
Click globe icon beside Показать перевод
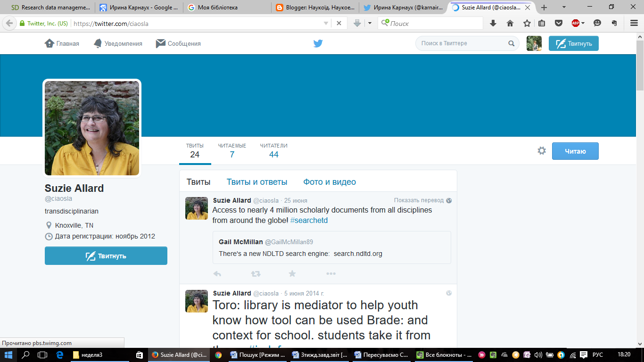click(x=449, y=200)
